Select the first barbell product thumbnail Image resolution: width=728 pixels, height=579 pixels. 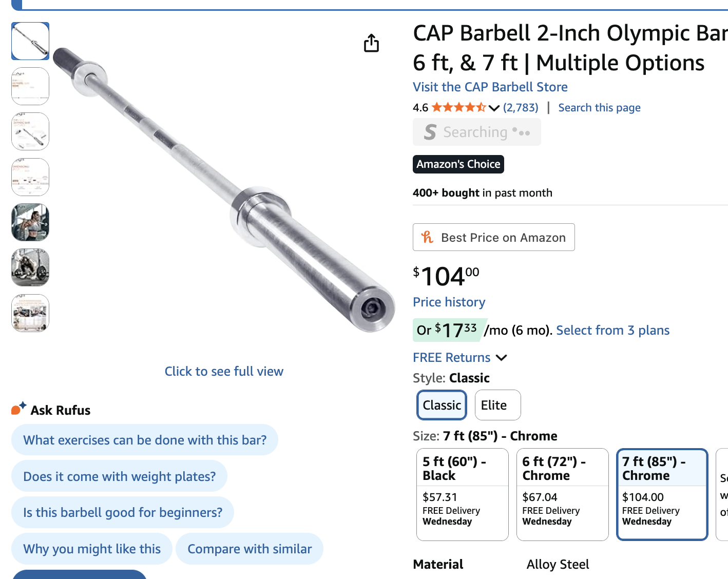coord(30,41)
